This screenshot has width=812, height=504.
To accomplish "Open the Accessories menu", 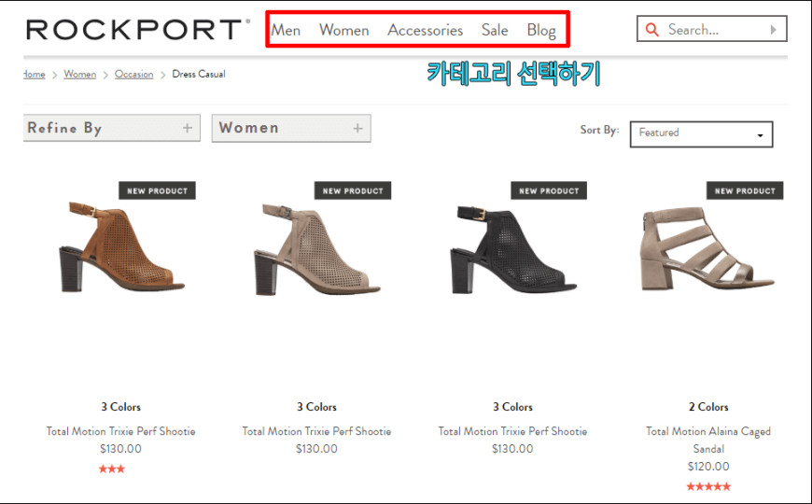I will 426,30.
